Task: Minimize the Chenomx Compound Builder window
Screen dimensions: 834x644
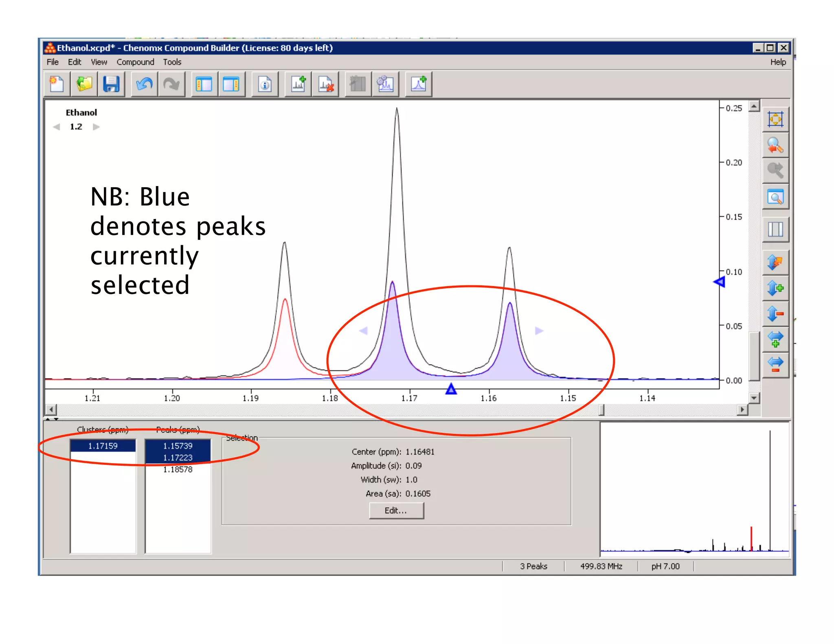Action: (758, 48)
